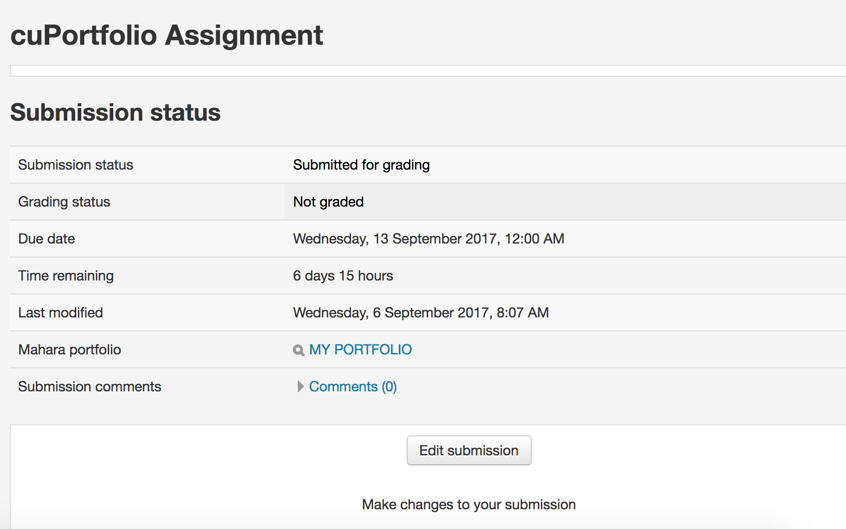846x529 pixels.
Task: Select the Submission comments row label
Action: click(x=89, y=387)
